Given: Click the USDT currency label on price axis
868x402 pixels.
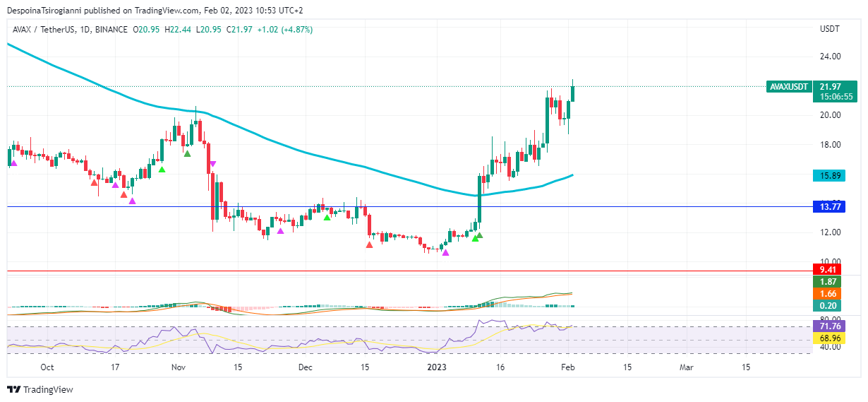Looking at the screenshot, I should point(829,30).
